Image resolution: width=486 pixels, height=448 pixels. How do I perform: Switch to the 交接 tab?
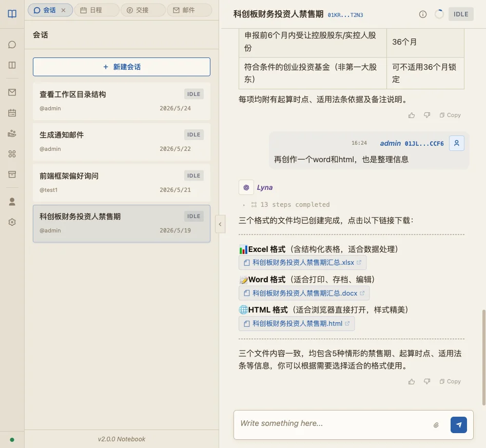coord(143,10)
